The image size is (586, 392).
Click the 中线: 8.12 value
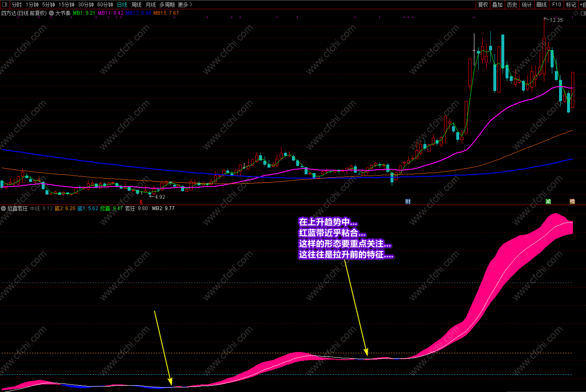coord(41,208)
